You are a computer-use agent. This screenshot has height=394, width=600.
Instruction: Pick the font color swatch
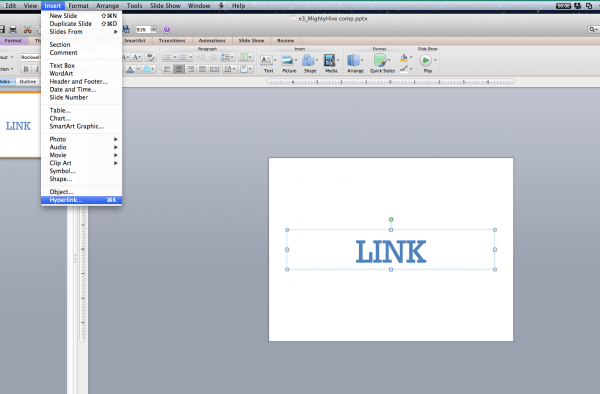point(130,69)
